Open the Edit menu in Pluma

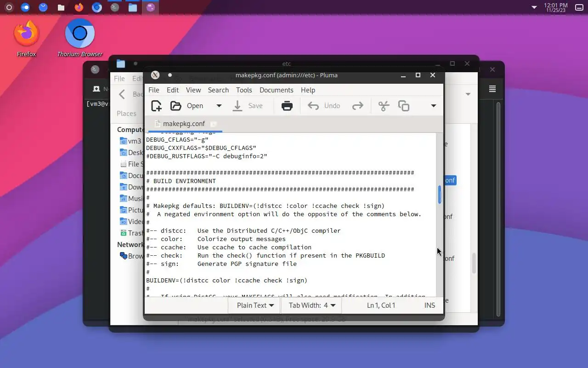173,90
